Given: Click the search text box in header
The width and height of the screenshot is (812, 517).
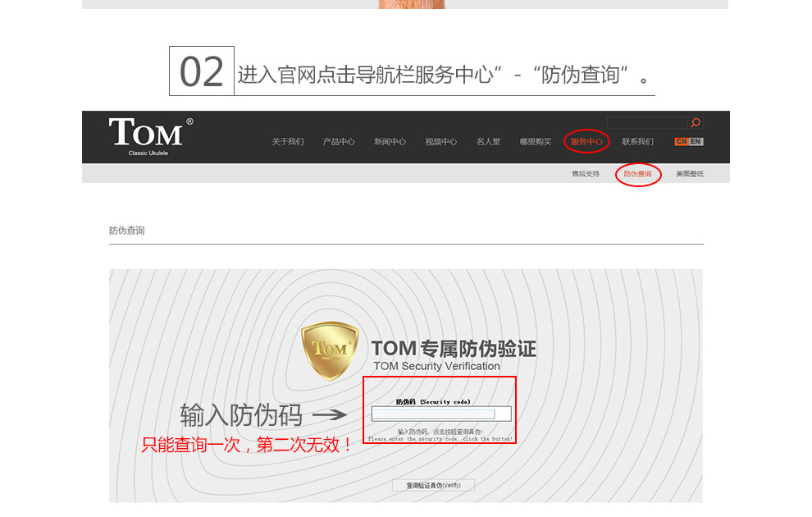Looking at the screenshot, I should click(647, 123).
